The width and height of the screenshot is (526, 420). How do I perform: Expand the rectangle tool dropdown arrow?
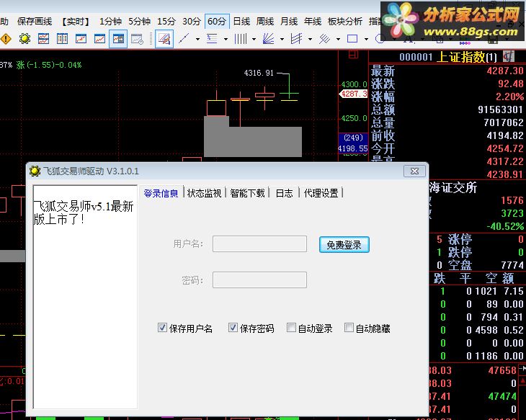coord(366,39)
